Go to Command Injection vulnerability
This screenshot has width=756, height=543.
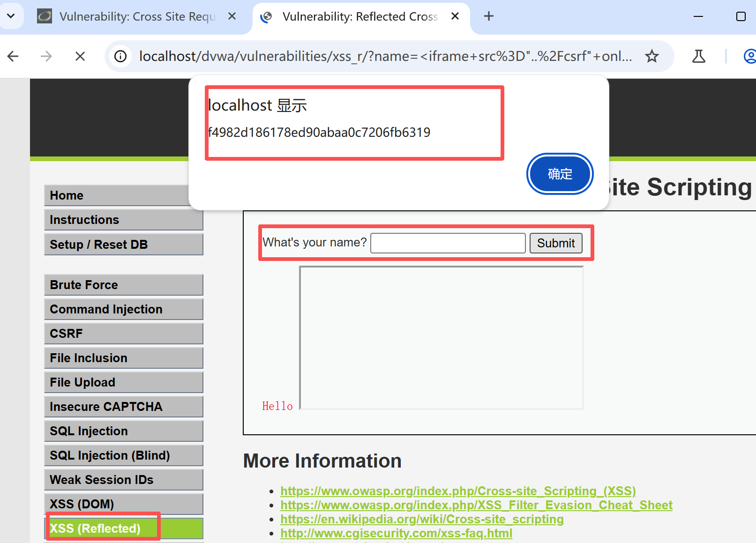pyautogui.click(x=124, y=309)
